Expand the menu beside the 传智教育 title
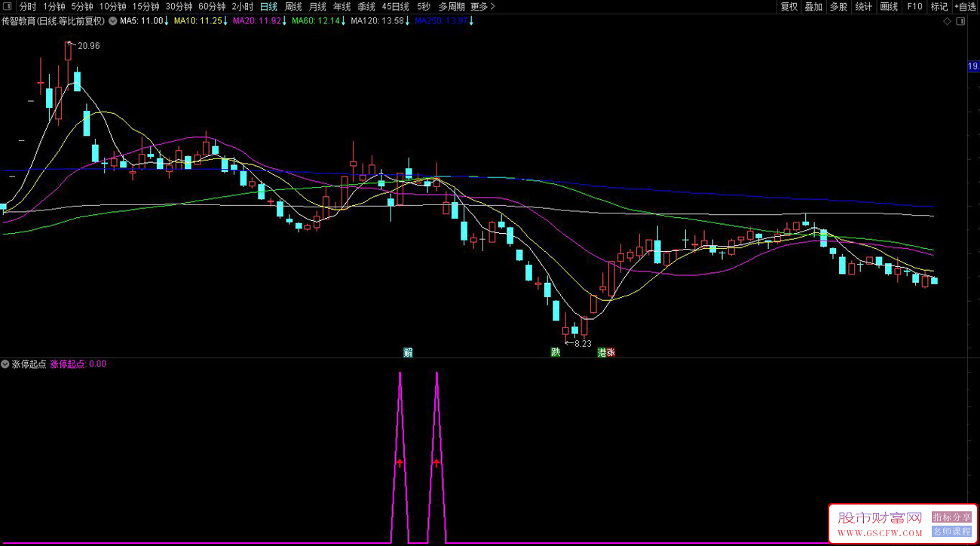This screenshot has width=980, height=546. pyautogui.click(x=112, y=21)
